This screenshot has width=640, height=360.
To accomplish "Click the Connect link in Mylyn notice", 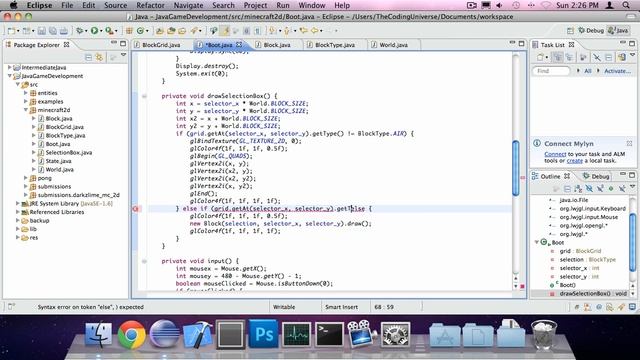I will pyautogui.click(x=555, y=154).
